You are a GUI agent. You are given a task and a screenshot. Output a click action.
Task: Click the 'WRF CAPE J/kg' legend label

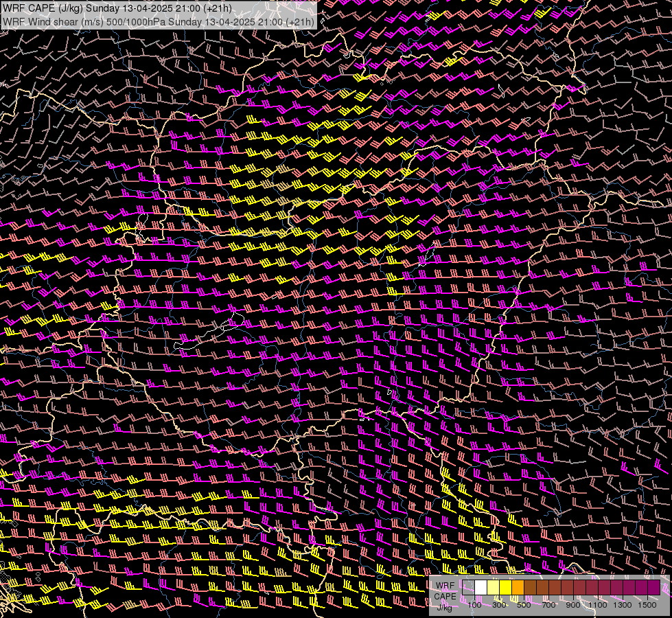[x=445, y=596]
